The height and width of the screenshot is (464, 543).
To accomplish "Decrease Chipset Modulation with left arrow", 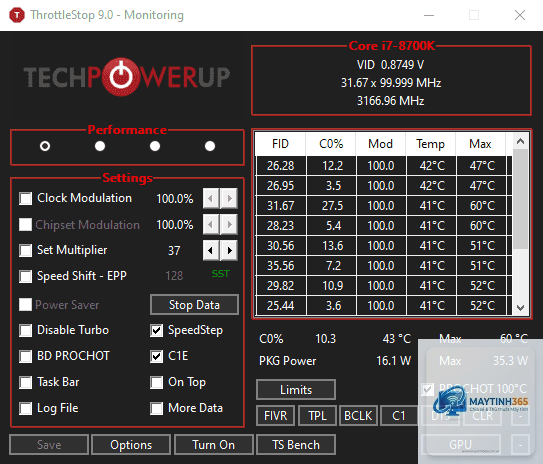I will click(x=211, y=224).
